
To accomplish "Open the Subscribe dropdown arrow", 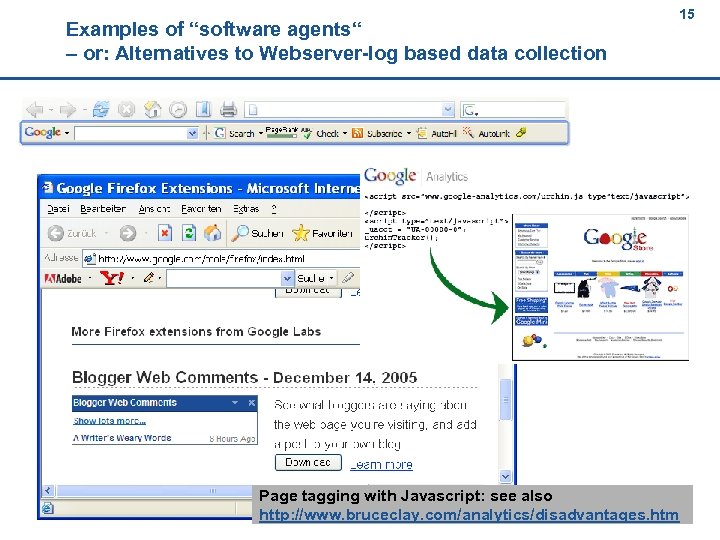I will [408, 133].
